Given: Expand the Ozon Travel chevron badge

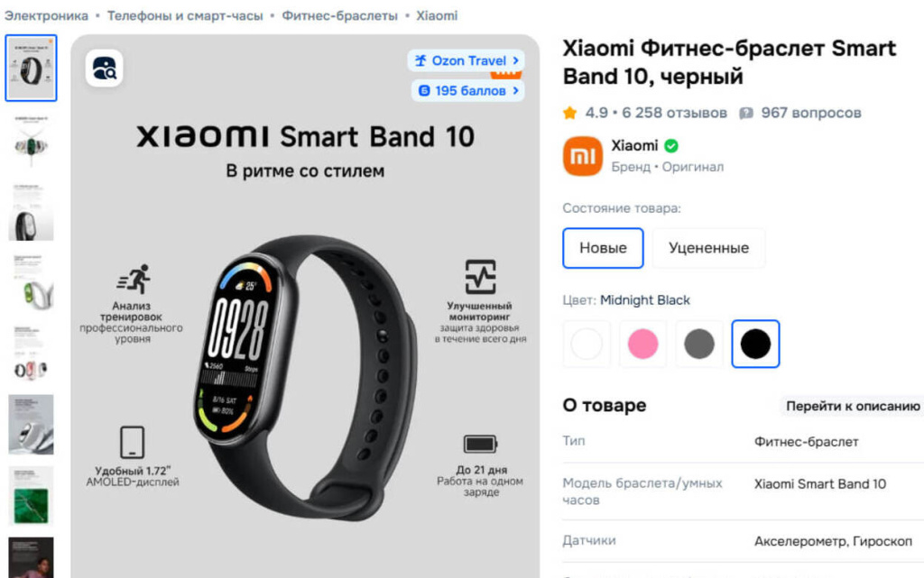Looking at the screenshot, I should point(515,60).
